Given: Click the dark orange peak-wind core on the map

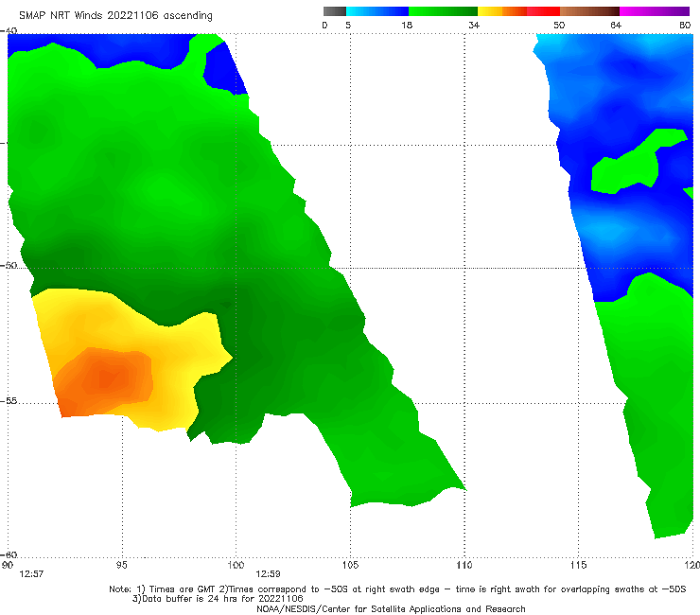Looking at the screenshot, I should 105,378.
